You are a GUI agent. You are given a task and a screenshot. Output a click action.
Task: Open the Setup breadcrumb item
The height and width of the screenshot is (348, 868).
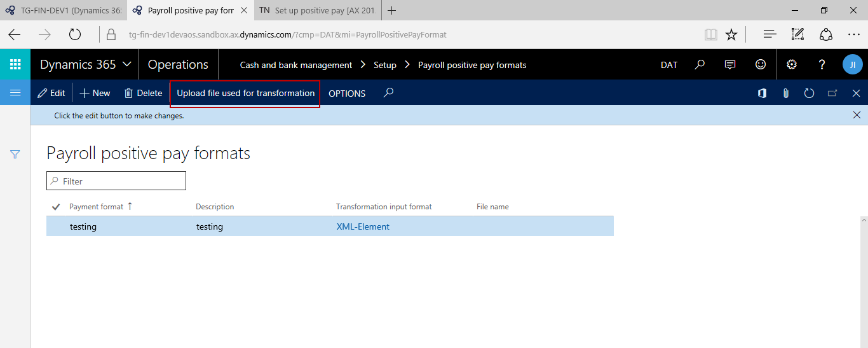coord(385,65)
